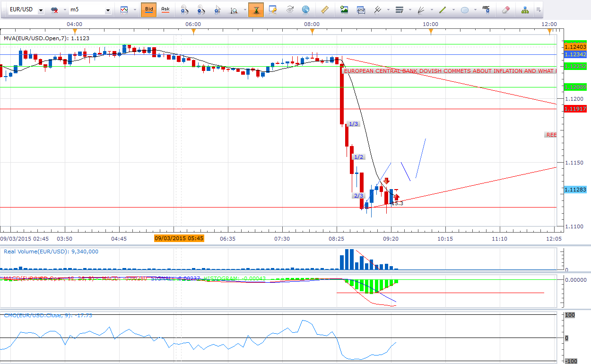
Task: Open the m5 timeframe dropdown
Action: 108,10
